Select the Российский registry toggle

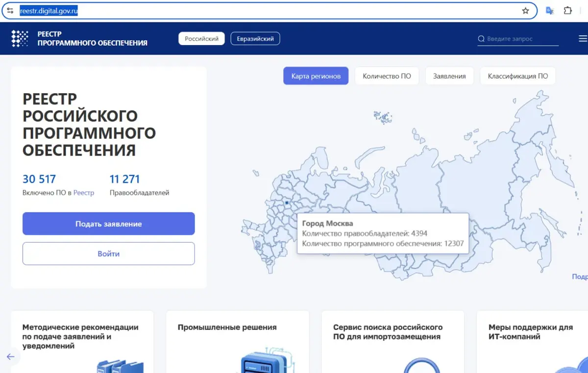pyautogui.click(x=201, y=39)
